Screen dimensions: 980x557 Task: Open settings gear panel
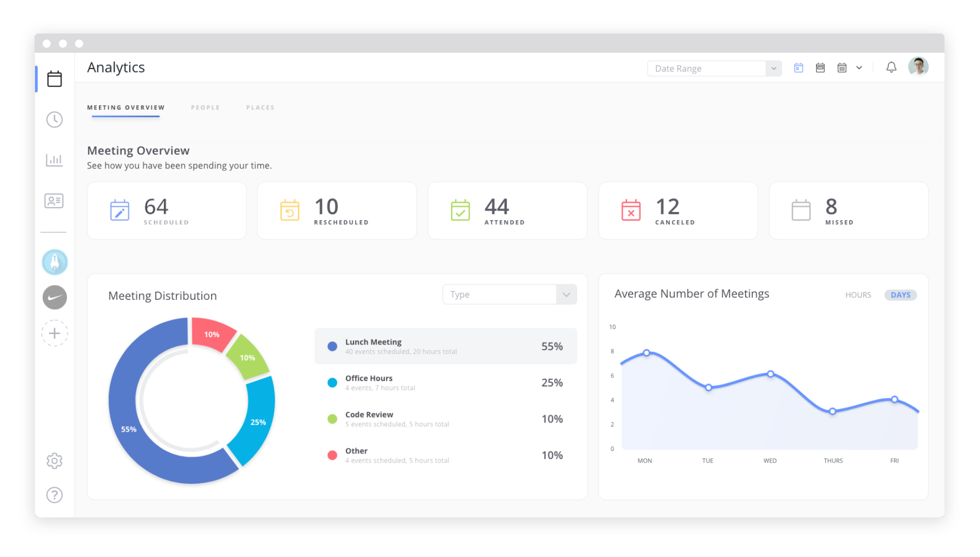click(x=55, y=461)
